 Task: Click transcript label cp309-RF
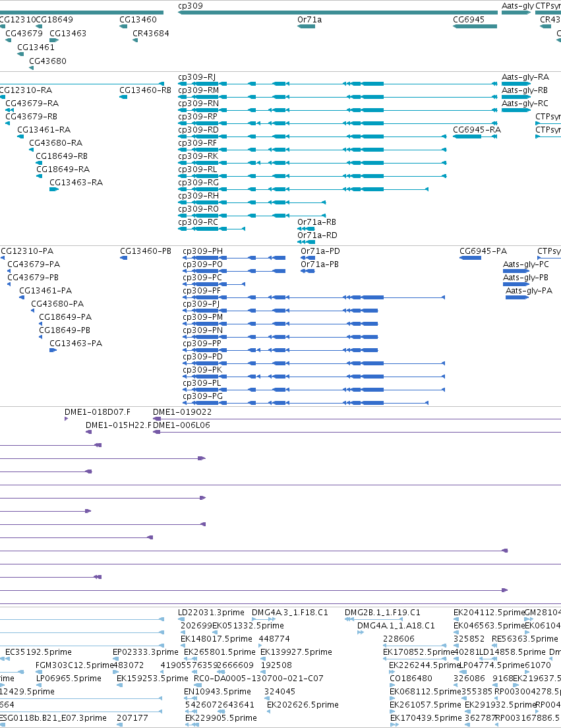click(198, 143)
